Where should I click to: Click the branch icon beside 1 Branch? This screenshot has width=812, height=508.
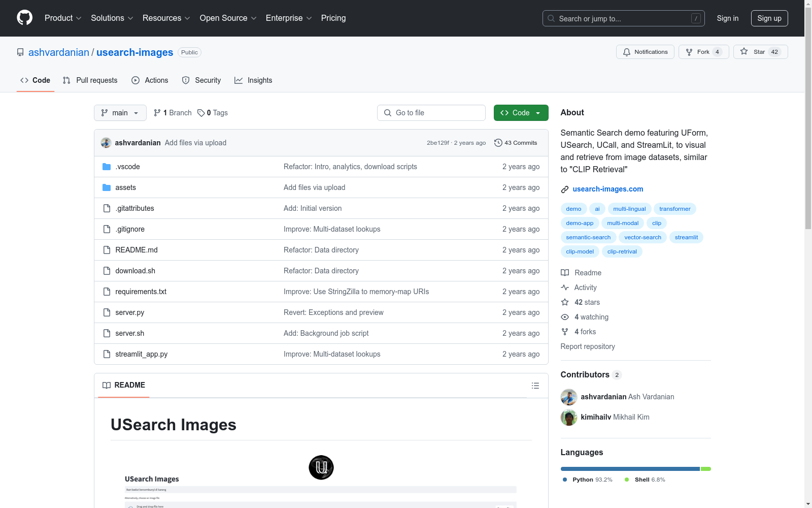point(157,113)
